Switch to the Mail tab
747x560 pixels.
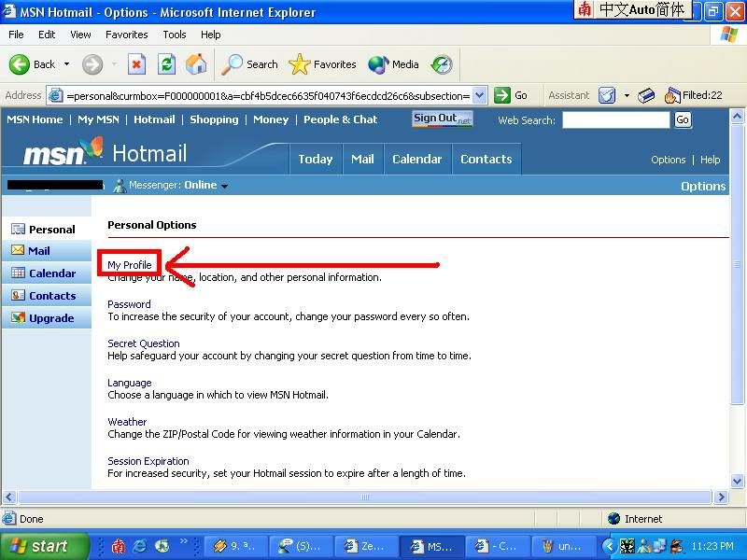pos(362,159)
